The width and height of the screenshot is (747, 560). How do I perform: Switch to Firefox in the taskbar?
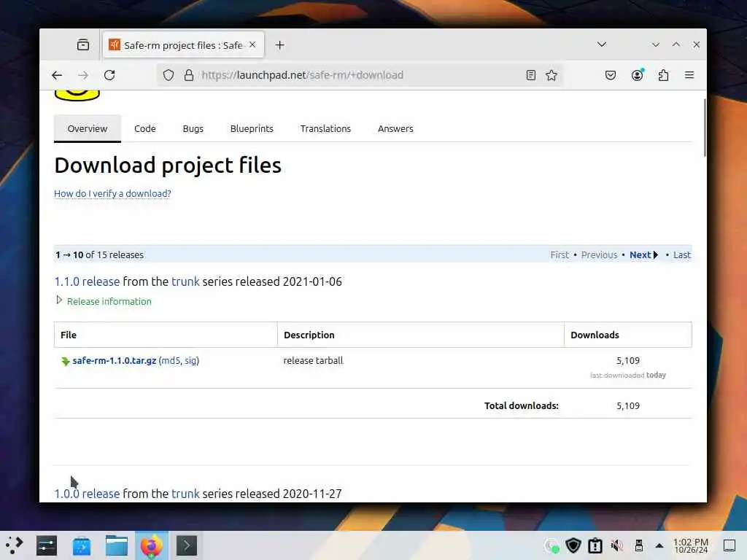(x=152, y=545)
